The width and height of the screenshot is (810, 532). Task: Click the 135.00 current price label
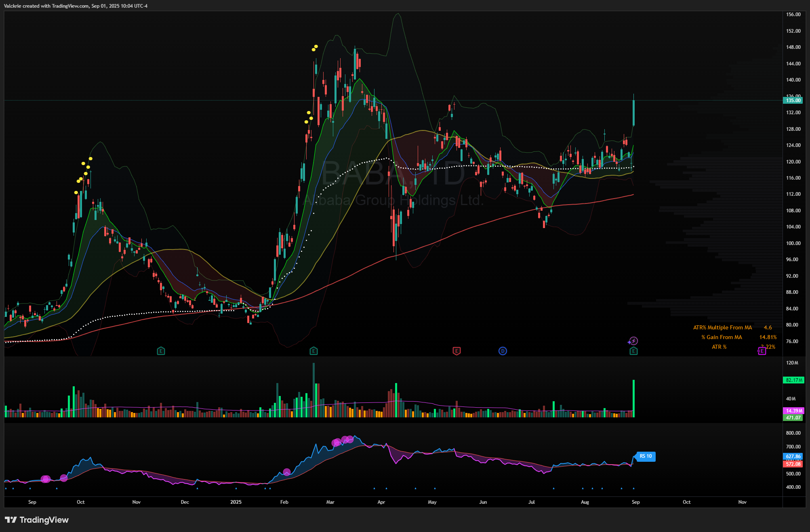[x=793, y=101]
